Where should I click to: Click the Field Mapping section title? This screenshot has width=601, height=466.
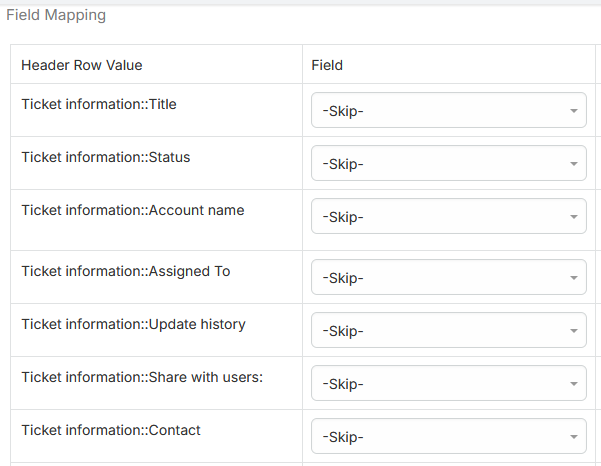(x=56, y=16)
